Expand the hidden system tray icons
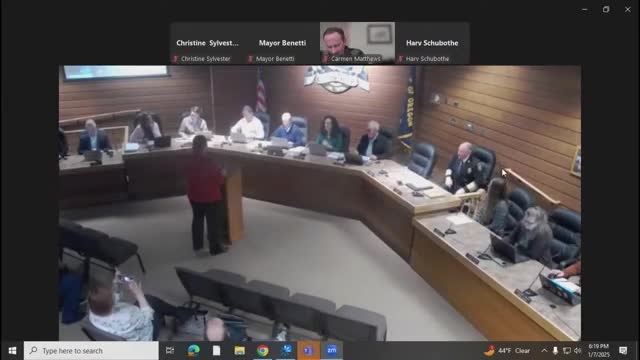Screen dimensions: 640x360 tap(544, 351)
